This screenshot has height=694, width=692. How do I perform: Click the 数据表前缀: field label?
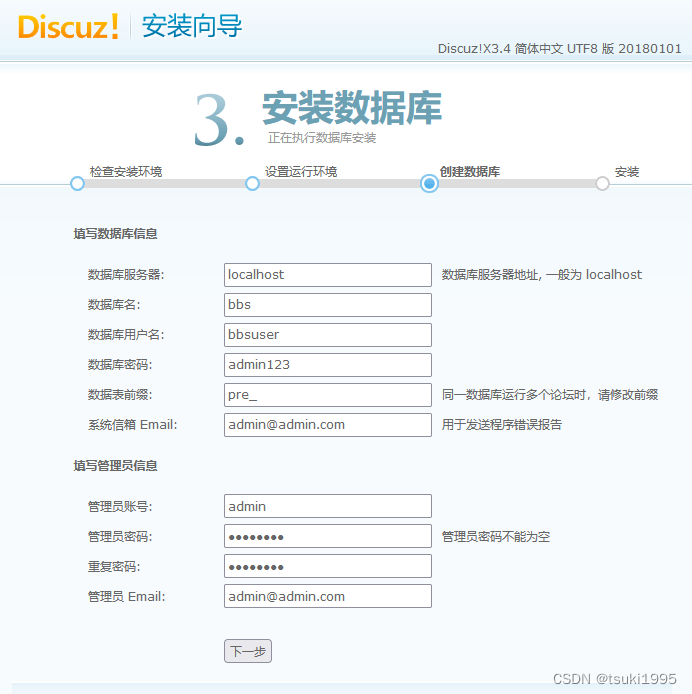coord(120,395)
